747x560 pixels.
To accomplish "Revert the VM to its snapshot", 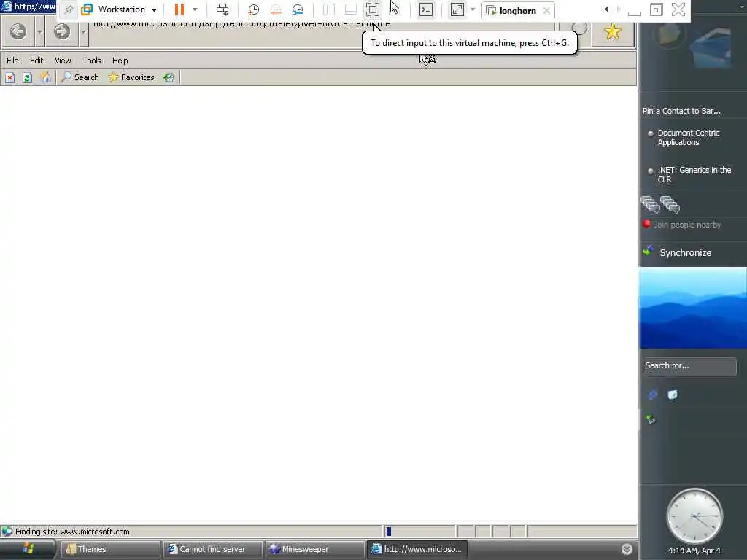I will [x=275, y=9].
